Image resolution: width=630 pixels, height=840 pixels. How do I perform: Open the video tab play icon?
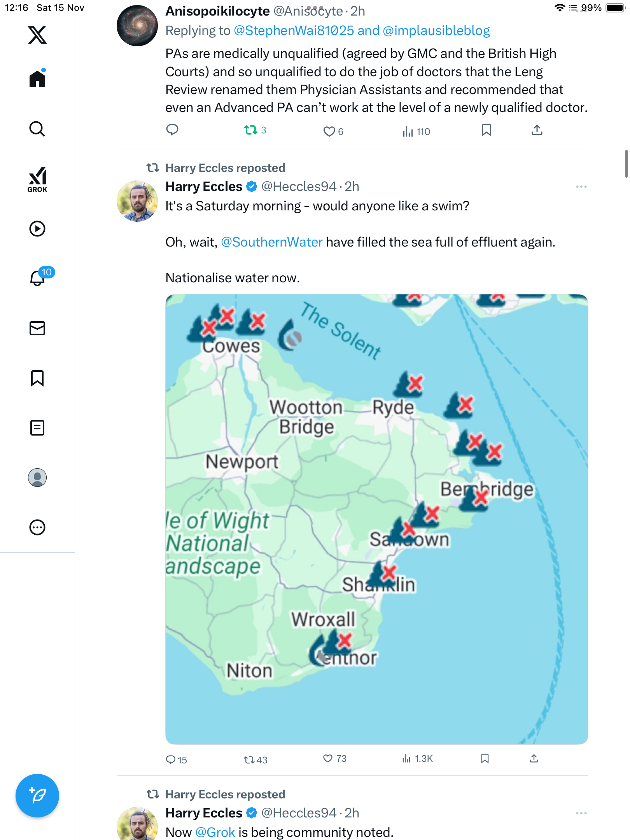point(37,229)
